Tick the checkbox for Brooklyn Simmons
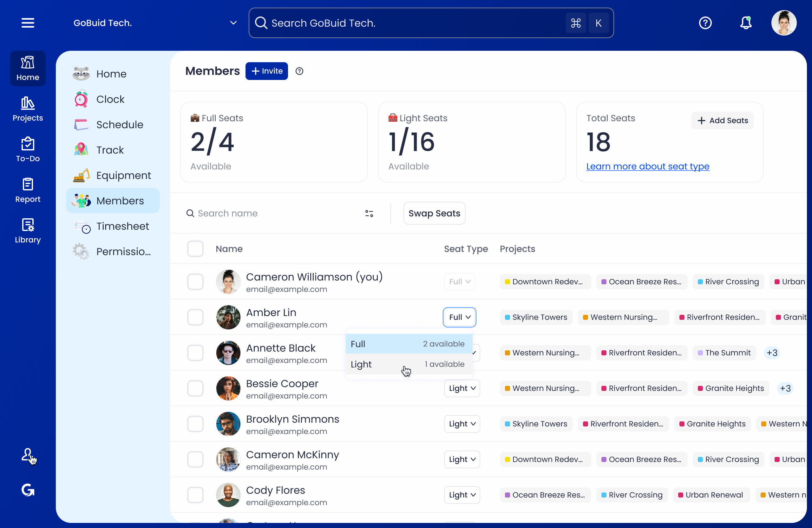Screen dimensions: 812x528 [195, 424]
